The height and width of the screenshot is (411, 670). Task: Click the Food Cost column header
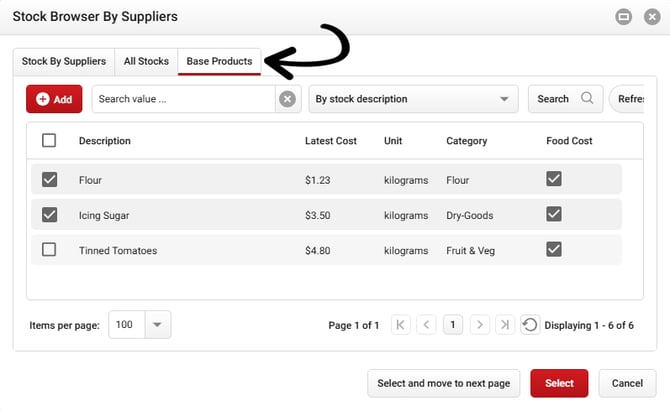(569, 141)
